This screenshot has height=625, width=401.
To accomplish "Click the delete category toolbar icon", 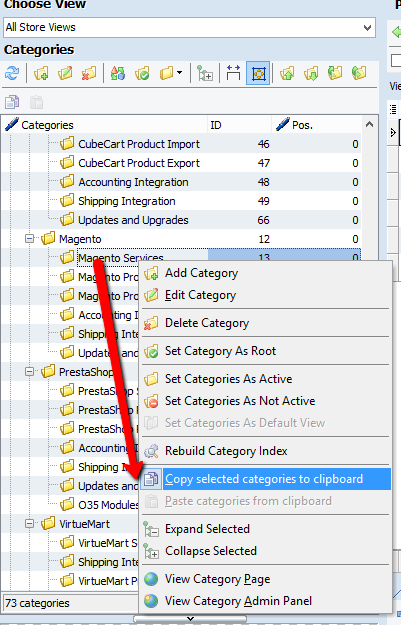I will click(x=89, y=73).
